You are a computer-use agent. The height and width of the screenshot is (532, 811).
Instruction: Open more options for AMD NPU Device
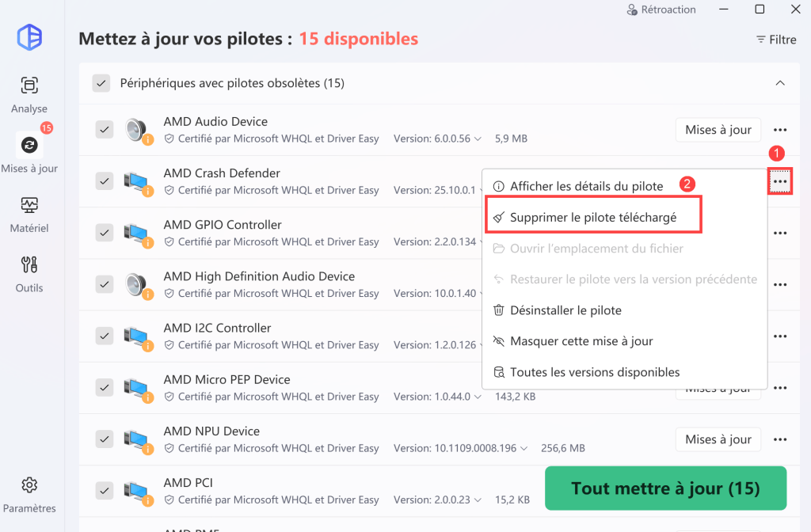tap(780, 439)
